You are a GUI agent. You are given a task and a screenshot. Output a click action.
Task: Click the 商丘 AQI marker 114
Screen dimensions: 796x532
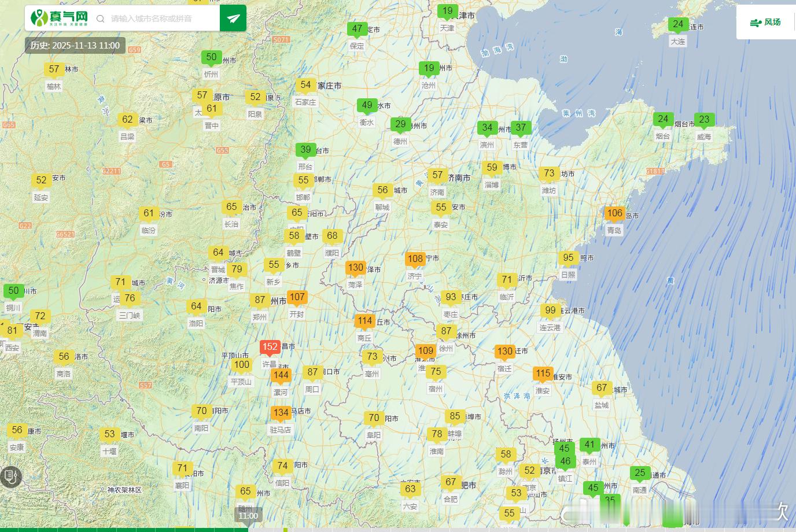(x=364, y=320)
